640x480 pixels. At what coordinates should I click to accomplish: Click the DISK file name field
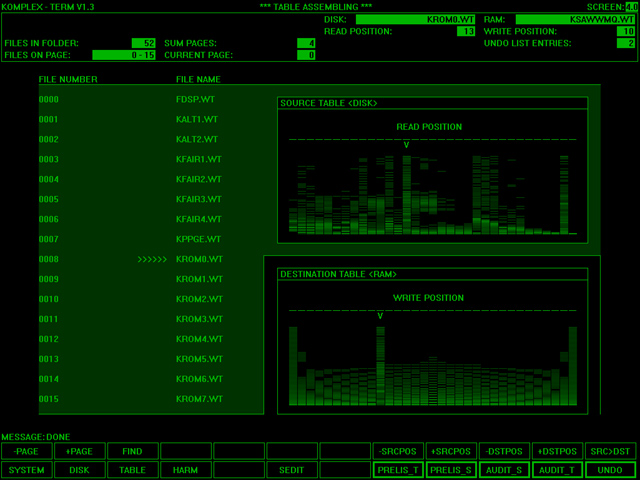(416, 20)
